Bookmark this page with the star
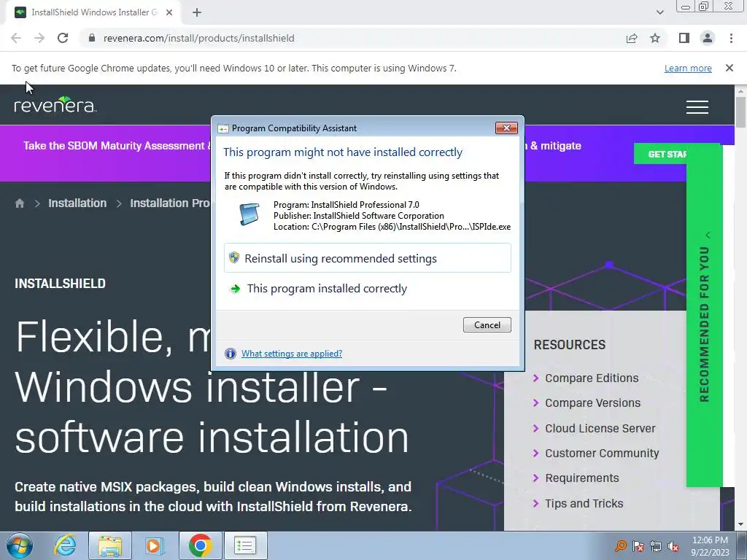 point(655,38)
